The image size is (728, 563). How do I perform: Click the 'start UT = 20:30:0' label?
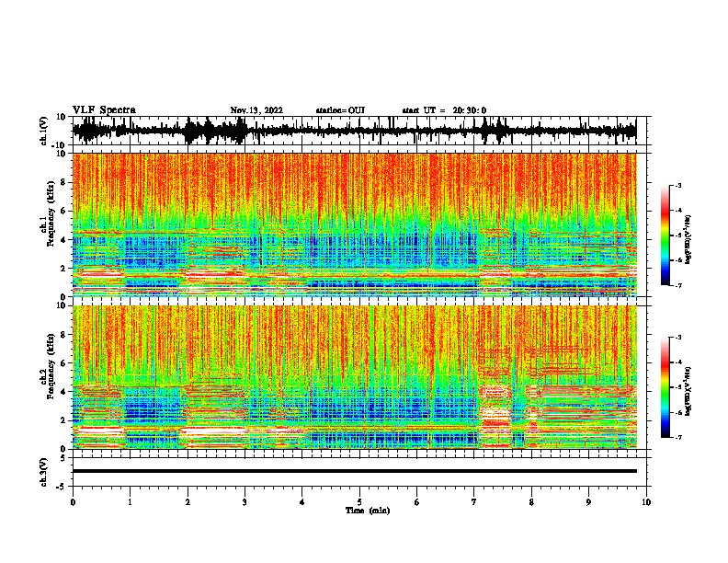444,110
